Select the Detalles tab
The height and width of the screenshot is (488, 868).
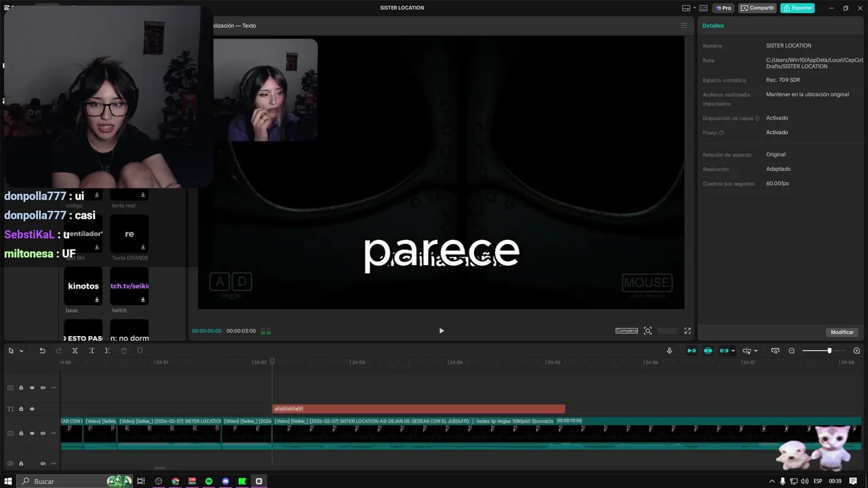(713, 26)
